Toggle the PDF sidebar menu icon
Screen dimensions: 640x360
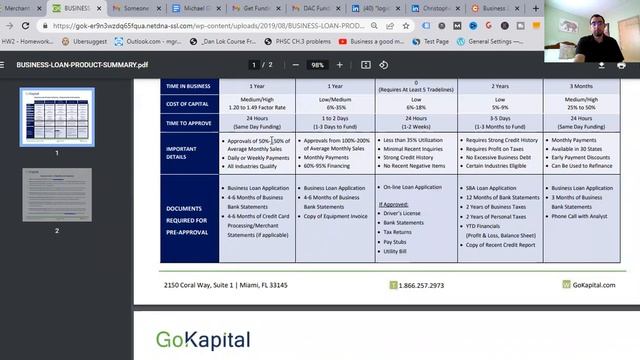[x=2, y=65]
